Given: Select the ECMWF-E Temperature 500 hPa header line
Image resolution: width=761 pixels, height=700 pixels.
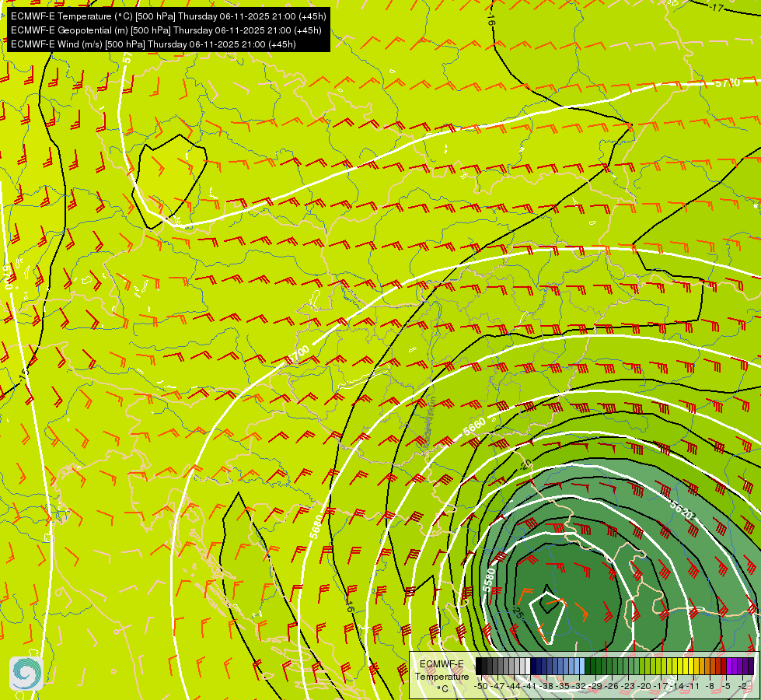Looking at the screenshot, I should coord(169,16).
